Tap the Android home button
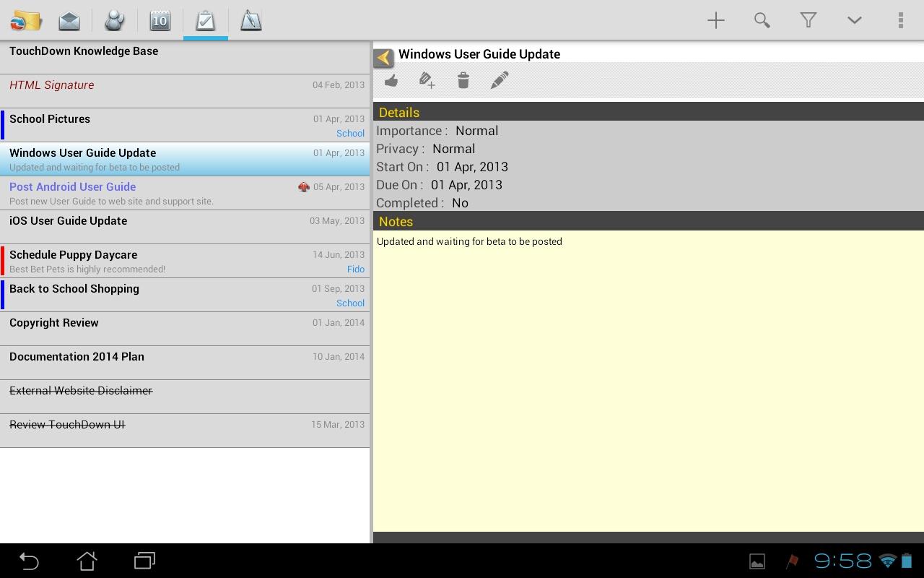The width and height of the screenshot is (924, 578). coord(87,561)
